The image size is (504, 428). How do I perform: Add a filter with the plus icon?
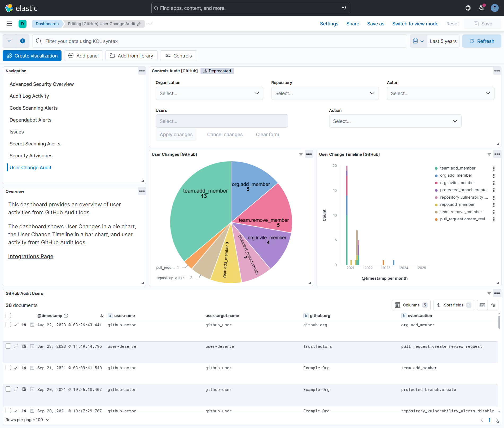point(23,41)
